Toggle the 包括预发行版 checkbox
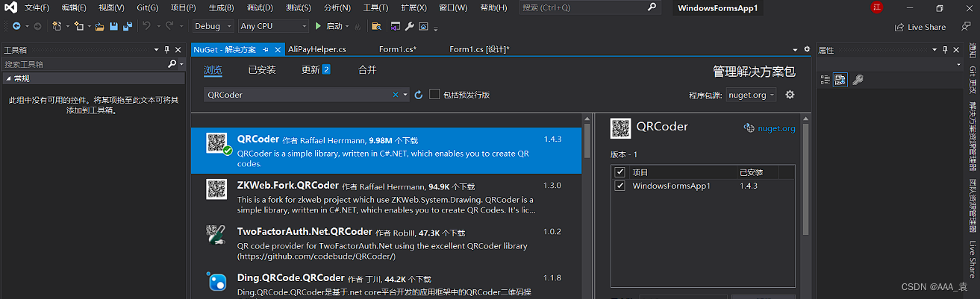The image size is (980, 299). click(434, 95)
